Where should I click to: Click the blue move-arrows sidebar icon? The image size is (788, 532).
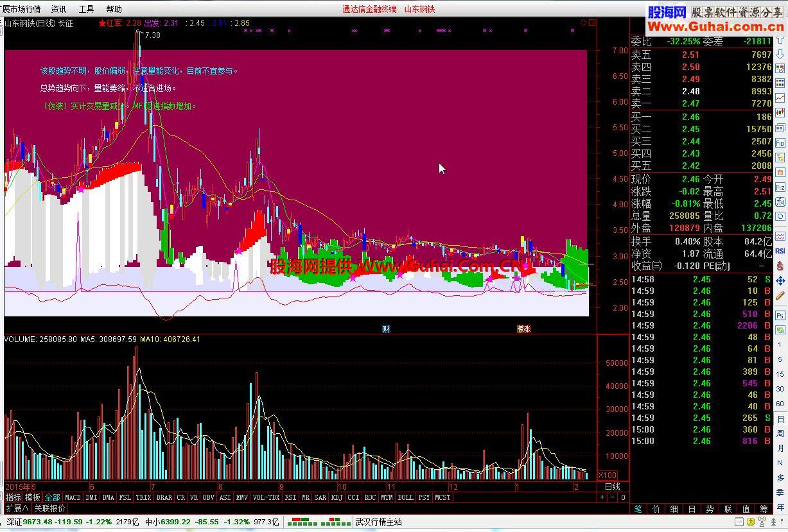tap(780, 281)
